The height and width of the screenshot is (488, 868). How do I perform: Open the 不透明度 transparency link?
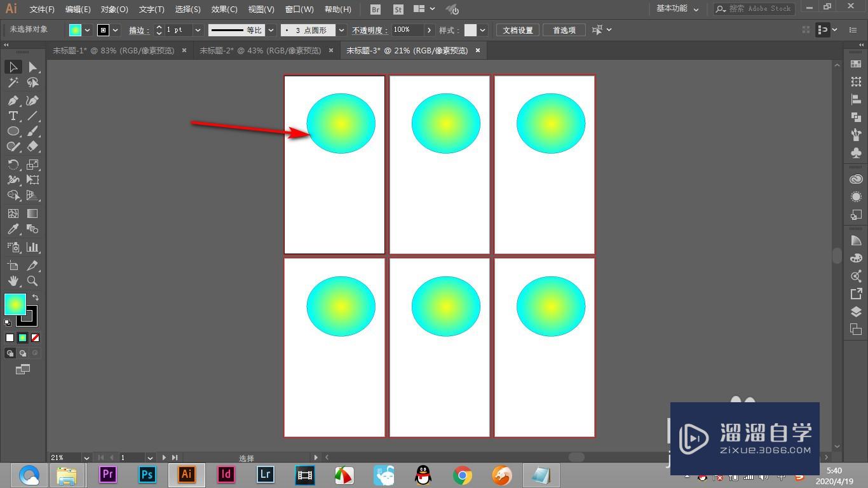tap(370, 30)
